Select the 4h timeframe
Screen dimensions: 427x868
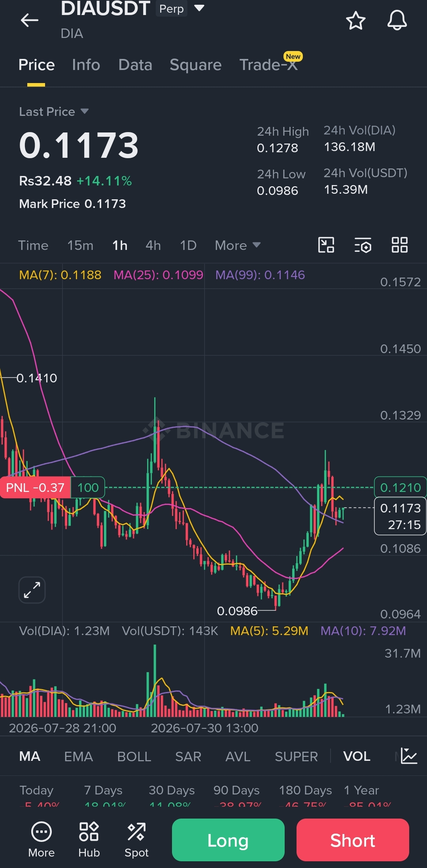(x=153, y=245)
